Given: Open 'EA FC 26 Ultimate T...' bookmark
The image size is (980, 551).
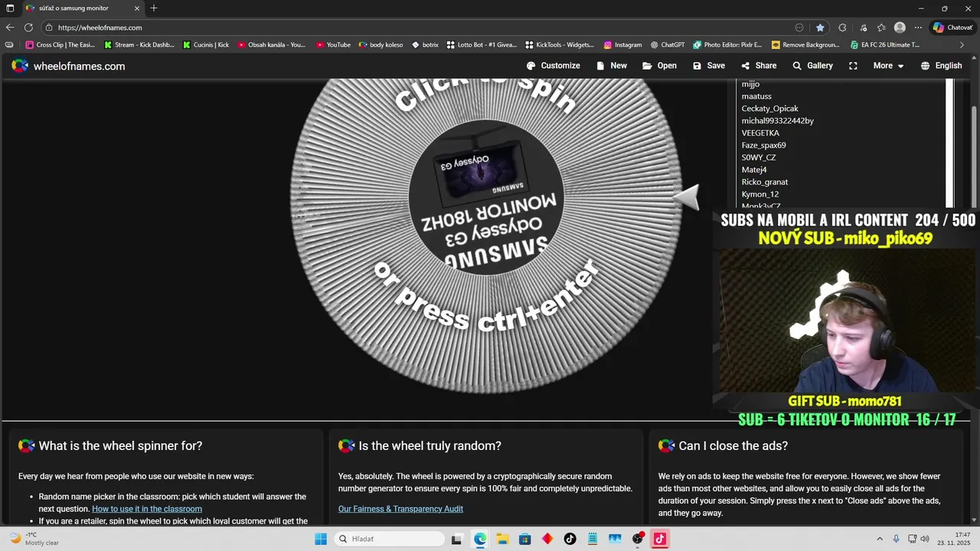Looking at the screenshot, I should (884, 45).
